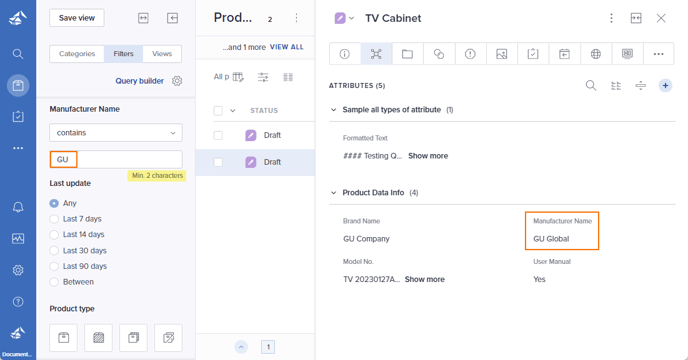
Task: Open the images tab in detail panel
Action: point(502,54)
